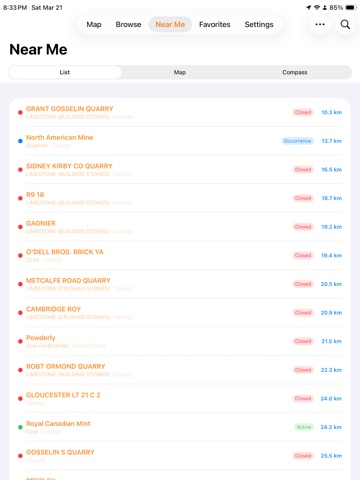Click the 20.9 km distance label
Viewport: 360px width, 480px height.
tap(331, 313)
